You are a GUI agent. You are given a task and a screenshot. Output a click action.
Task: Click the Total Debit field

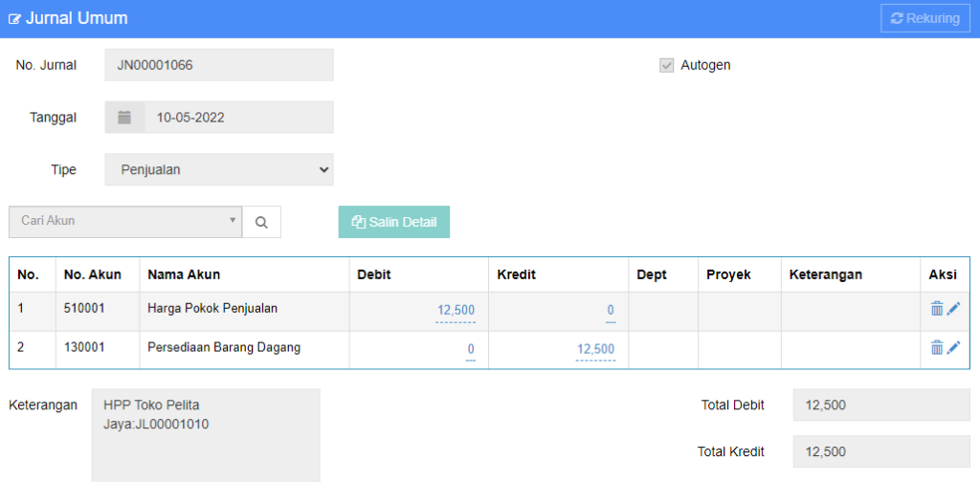(880, 405)
